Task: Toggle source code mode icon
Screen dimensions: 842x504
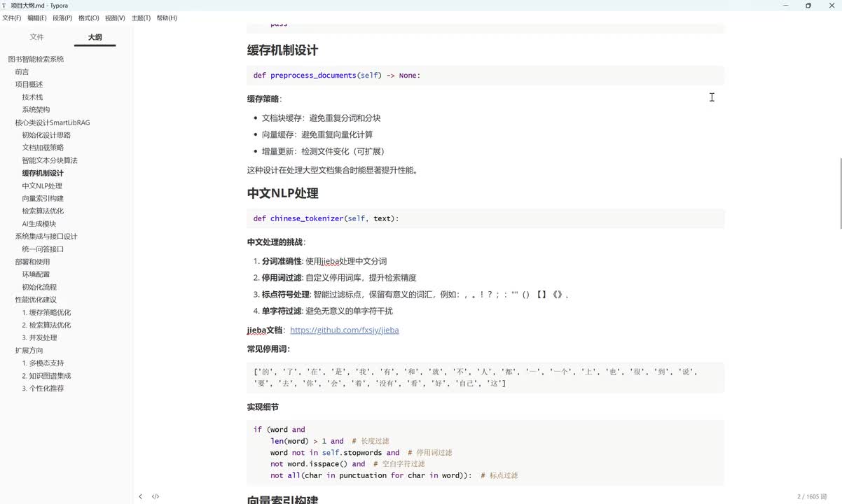Action: tap(156, 496)
